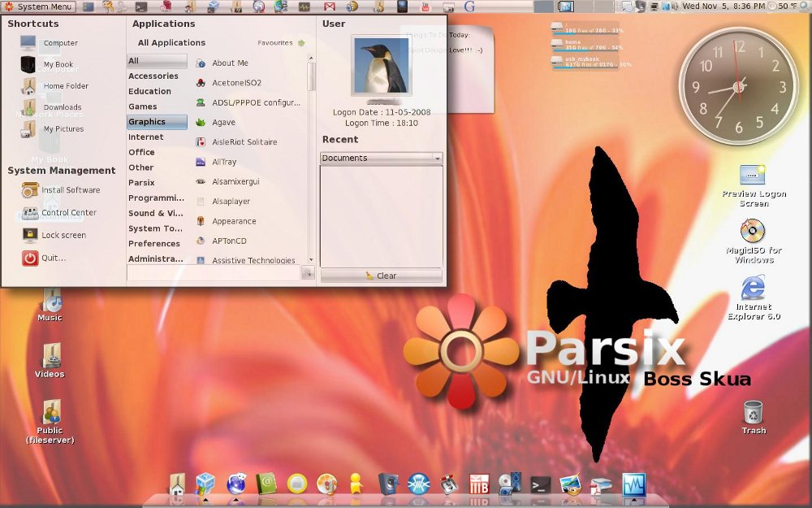Screen dimensions: 812x508
Task: Open the Videos folder on desktop
Action: pos(50,361)
